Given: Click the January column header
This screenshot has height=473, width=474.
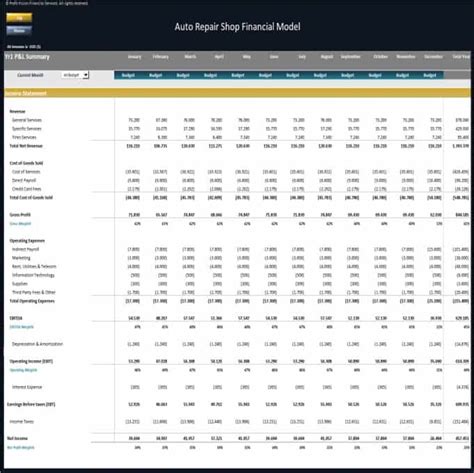Looking at the screenshot, I should 134,57.
